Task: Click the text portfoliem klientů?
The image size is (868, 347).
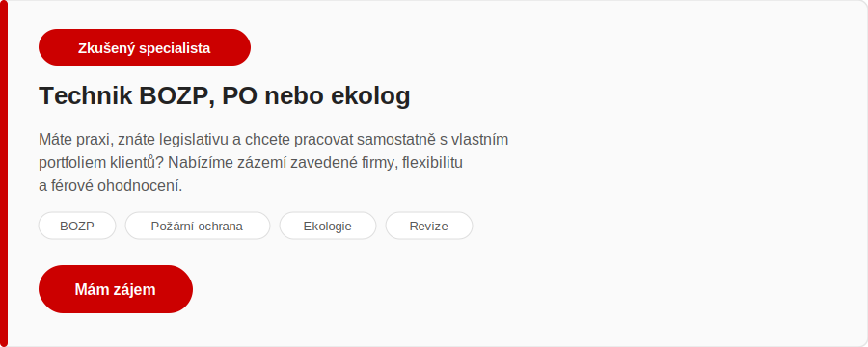Action: click(101, 163)
